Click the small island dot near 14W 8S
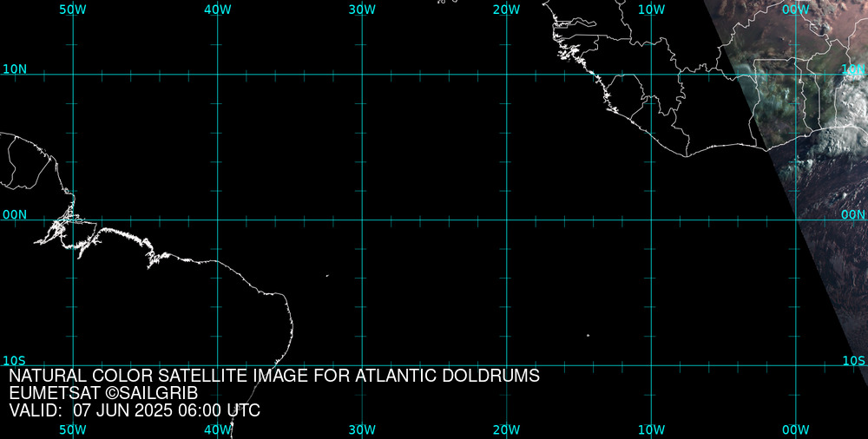868x439 pixels. click(588, 336)
